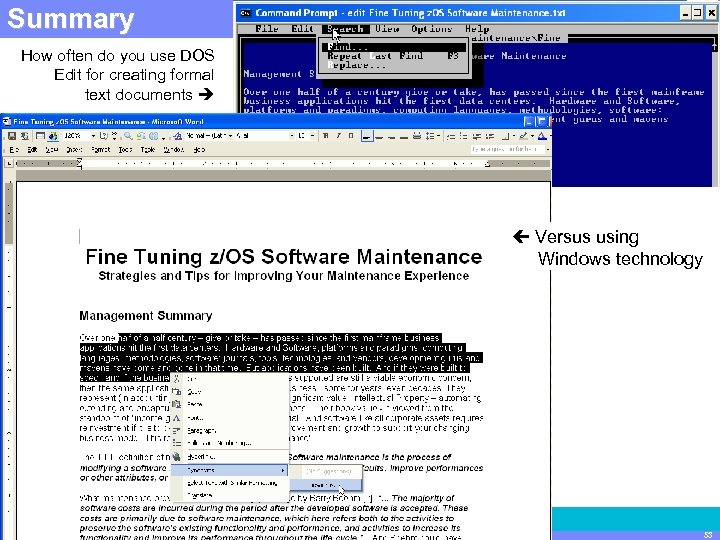Open Word's Table menu
This screenshot has height=540, width=720.
(148, 150)
